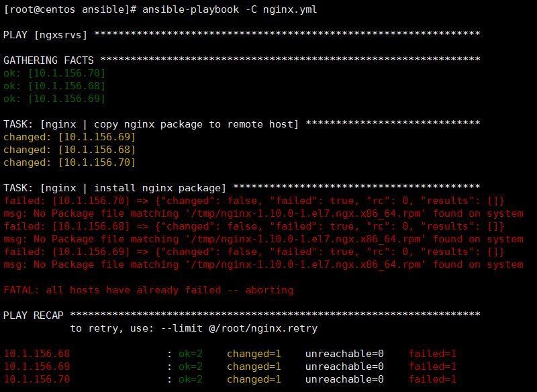The width and height of the screenshot is (537, 392).
Task: Click the ansible-playbook command at the prompt
Action: tap(191, 9)
